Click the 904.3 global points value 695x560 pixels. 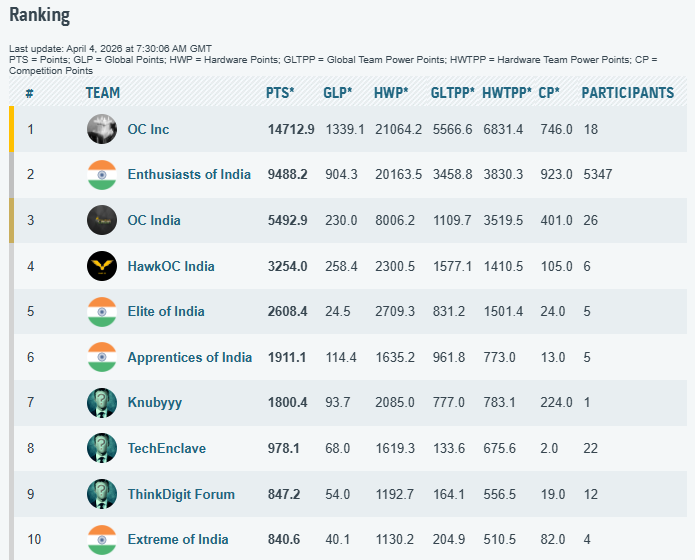(341, 175)
